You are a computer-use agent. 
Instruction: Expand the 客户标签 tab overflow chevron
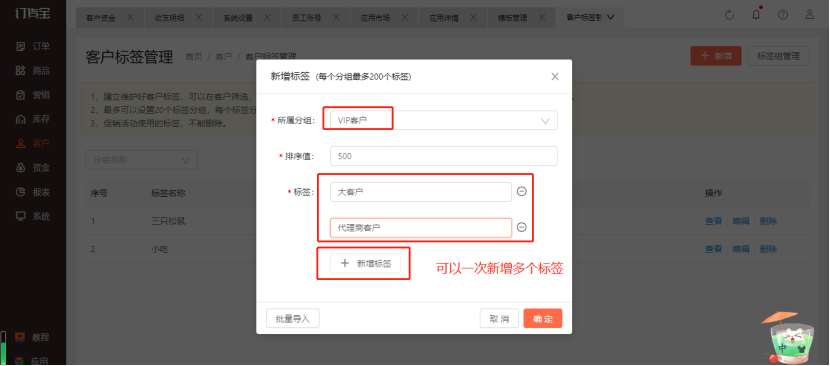coord(610,17)
